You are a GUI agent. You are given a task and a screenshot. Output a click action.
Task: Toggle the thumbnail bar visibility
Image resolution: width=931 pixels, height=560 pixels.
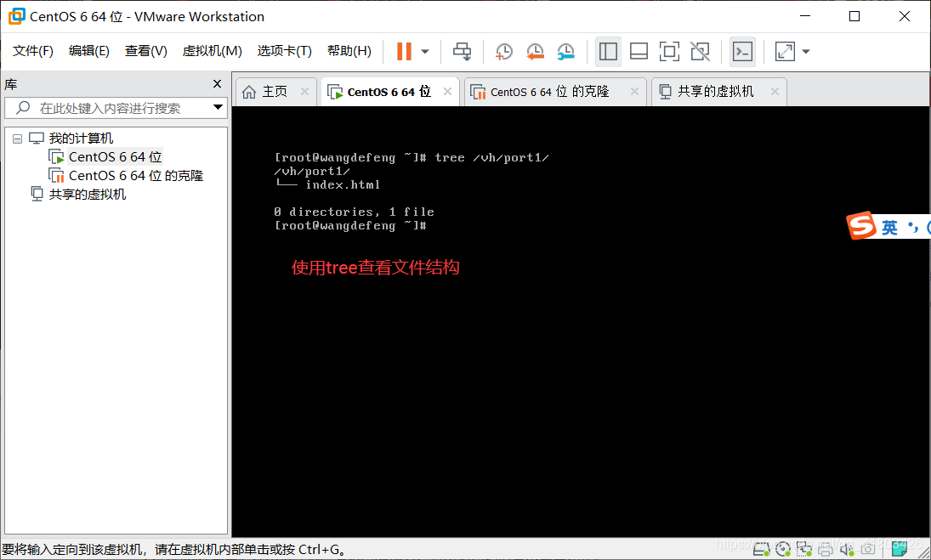pos(639,51)
